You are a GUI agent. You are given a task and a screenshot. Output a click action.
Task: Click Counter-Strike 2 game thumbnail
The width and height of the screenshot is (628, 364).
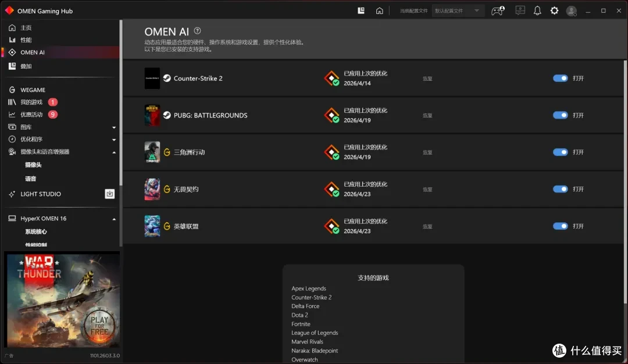152,78
